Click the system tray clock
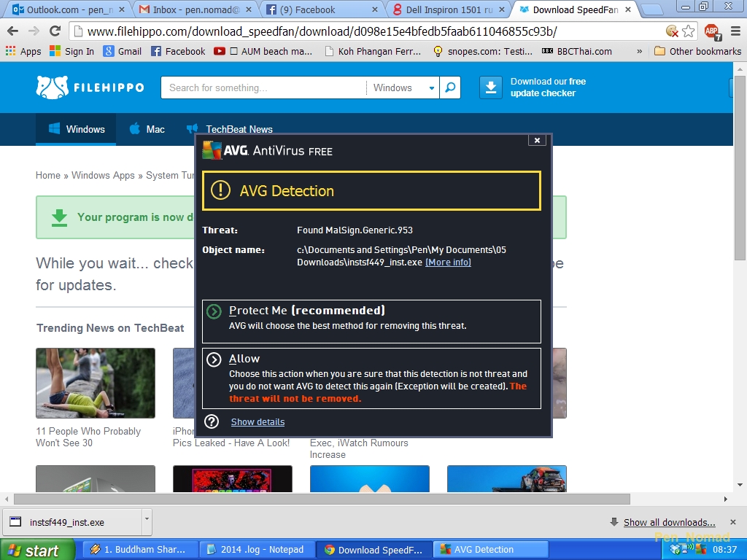 724,550
